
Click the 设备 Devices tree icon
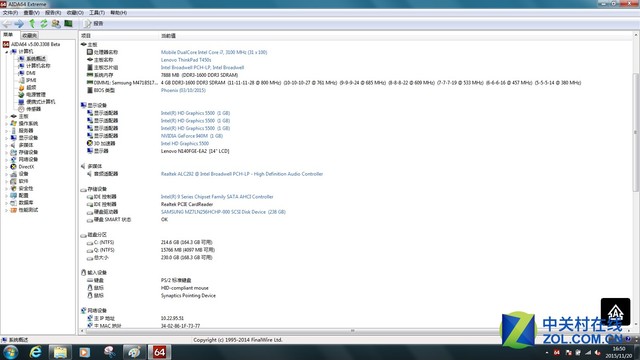13,174
